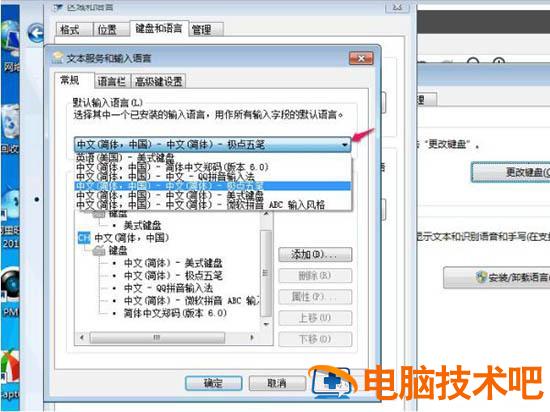Screen dimensions: 550x412
Task: Click the 属性(P)... button
Action: coord(315,297)
